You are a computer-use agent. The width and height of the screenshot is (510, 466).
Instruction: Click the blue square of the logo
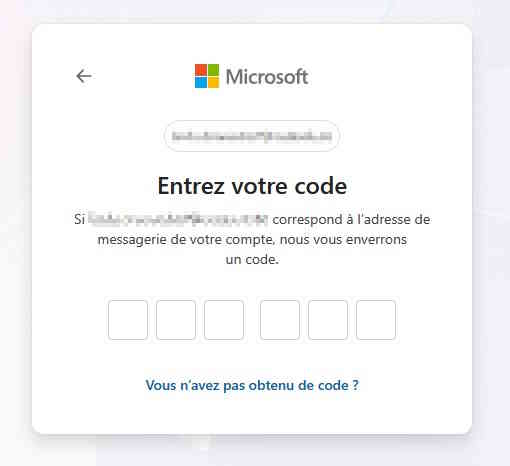pyautogui.click(x=201, y=82)
